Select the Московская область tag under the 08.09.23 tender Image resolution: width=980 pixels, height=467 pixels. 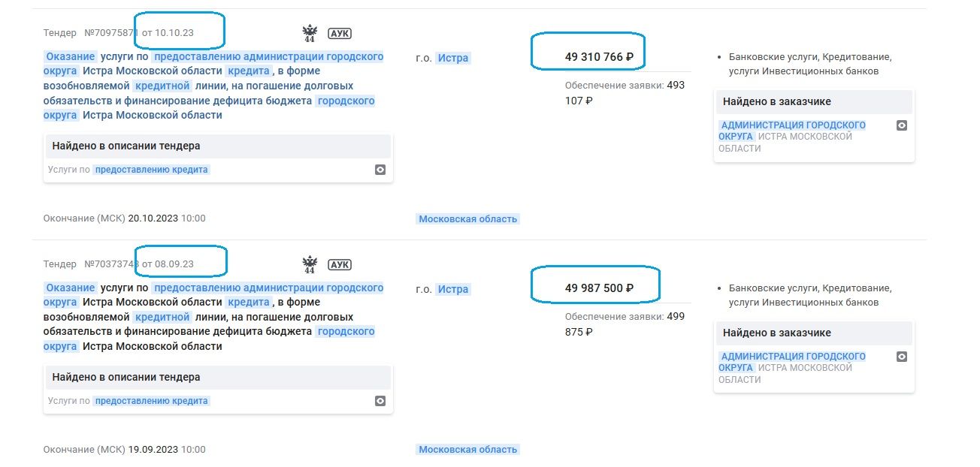pyautogui.click(x=468, y=449)
